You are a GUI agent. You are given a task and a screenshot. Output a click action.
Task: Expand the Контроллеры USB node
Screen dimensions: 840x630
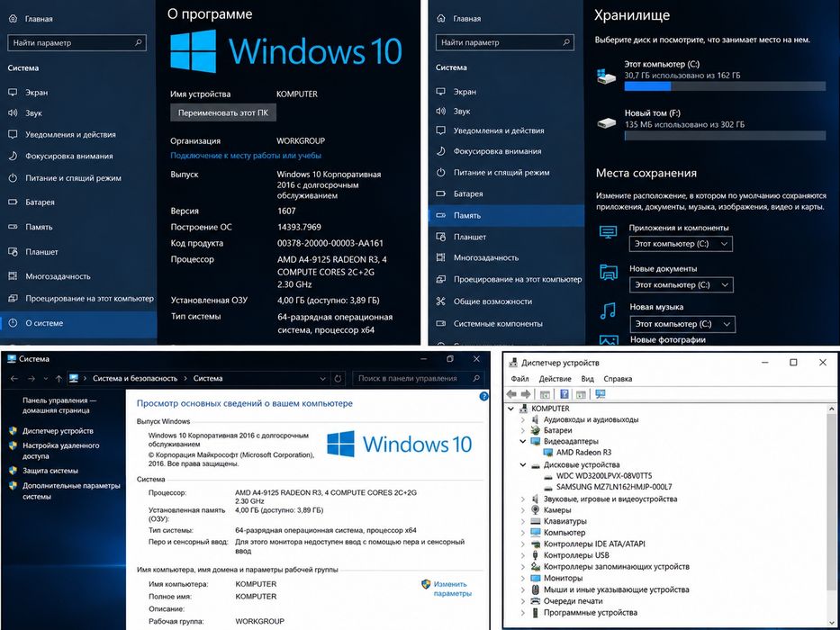click(523, 555)
